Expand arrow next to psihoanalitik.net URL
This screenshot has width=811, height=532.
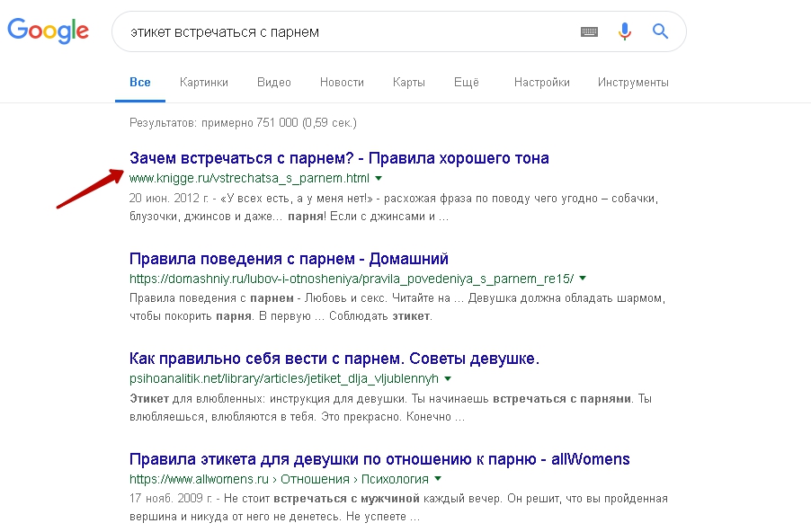[x=448, y=378]
